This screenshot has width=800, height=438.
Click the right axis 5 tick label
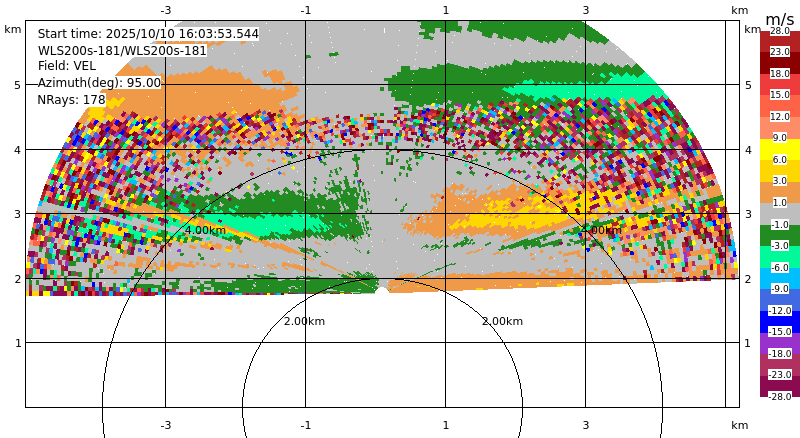click(x=748, y=85)
